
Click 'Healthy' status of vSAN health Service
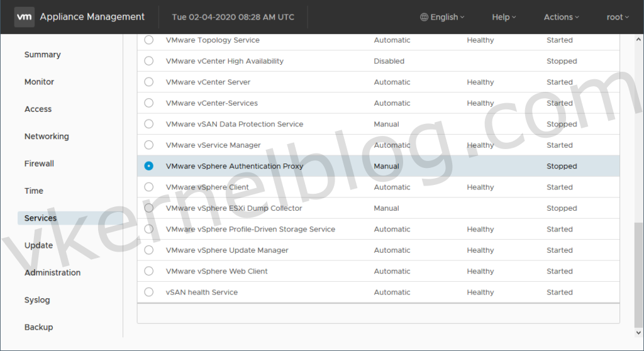pos(480,292)
